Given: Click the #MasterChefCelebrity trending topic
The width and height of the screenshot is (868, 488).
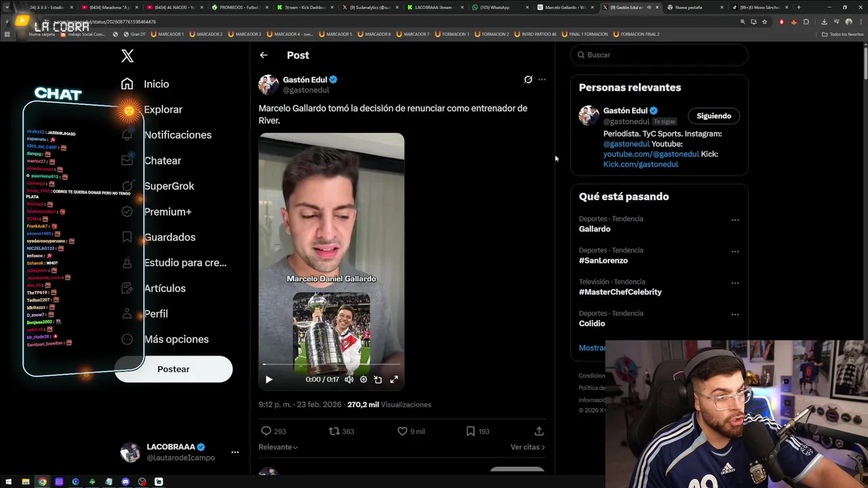Looking at the screenshot, I should pos(620,292).
